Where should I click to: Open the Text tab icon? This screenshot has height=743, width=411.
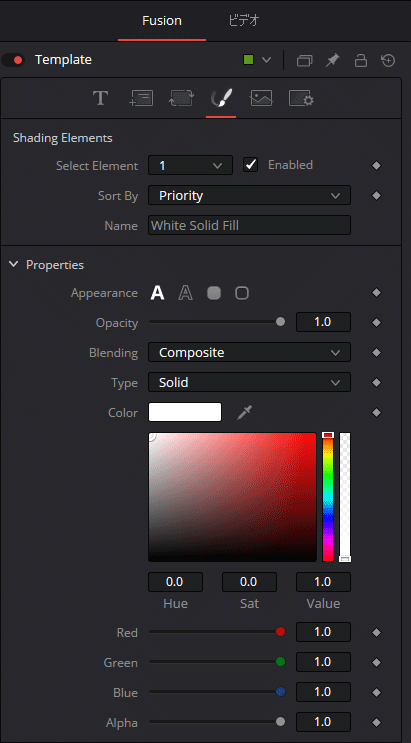point(100,99)
